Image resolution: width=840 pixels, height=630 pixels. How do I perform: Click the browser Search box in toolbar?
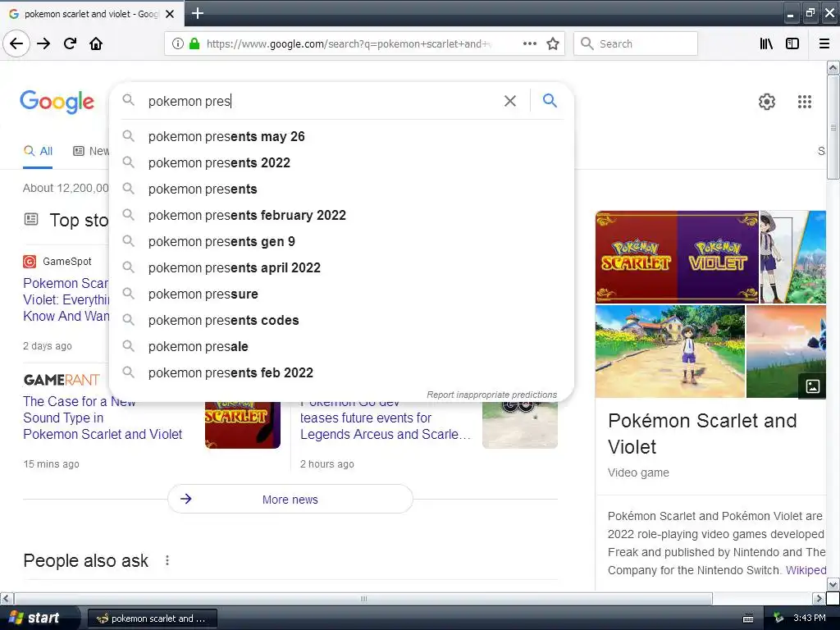(x=636, y=44)
